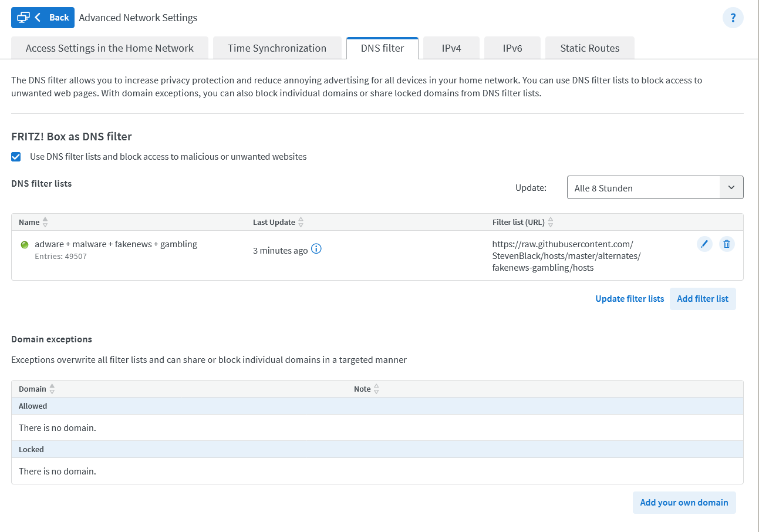The width and height of the screenshot is (759, 532).
Task: Open the help question mark icon
Action: (x=733, y=18)
